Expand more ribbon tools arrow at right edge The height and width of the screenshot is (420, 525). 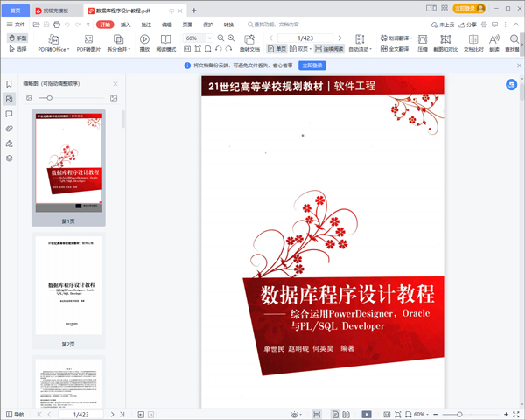(x=522, y=44)
